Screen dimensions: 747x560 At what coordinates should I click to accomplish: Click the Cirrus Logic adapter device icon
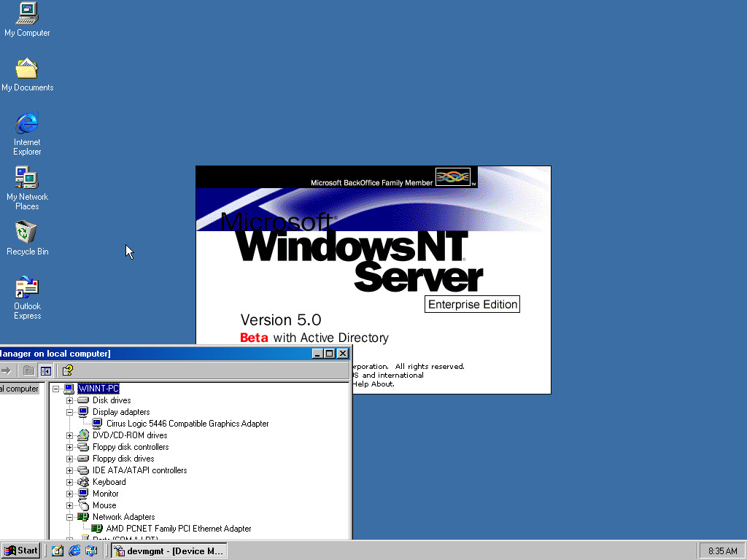97,424
